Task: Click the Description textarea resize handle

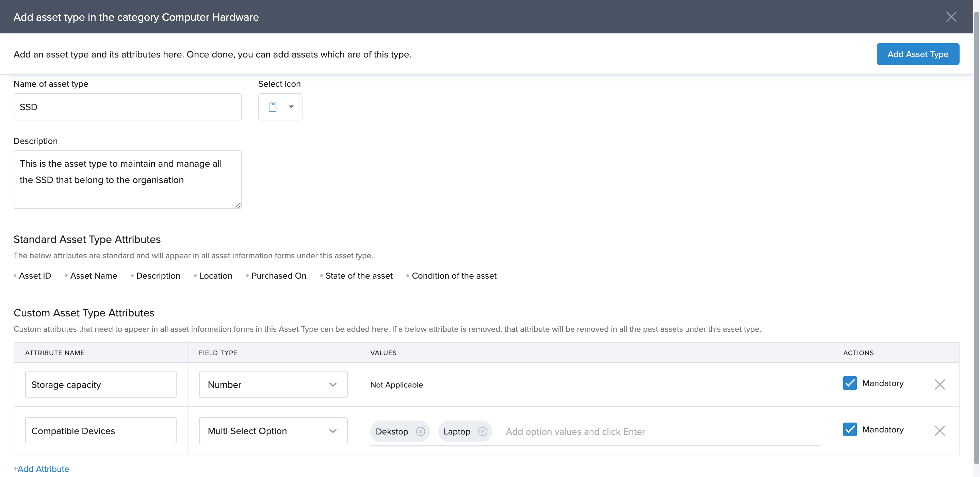Action: coord(238,205)
